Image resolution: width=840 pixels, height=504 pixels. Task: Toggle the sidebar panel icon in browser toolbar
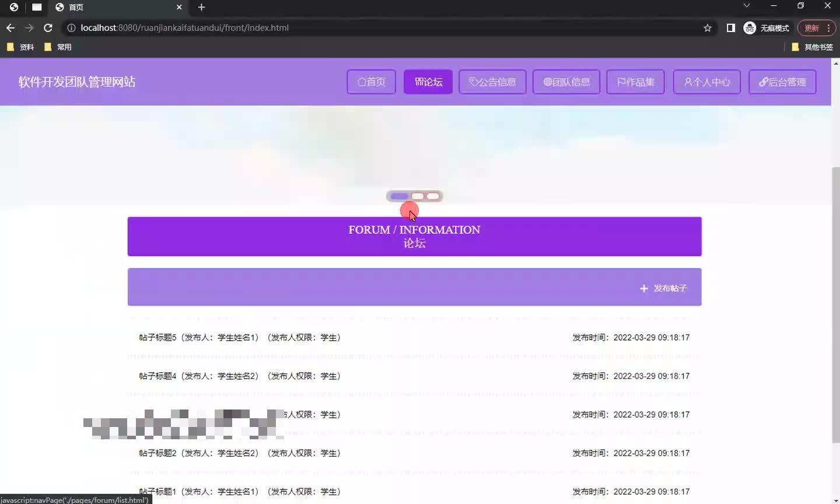click(x=730, y=27)
